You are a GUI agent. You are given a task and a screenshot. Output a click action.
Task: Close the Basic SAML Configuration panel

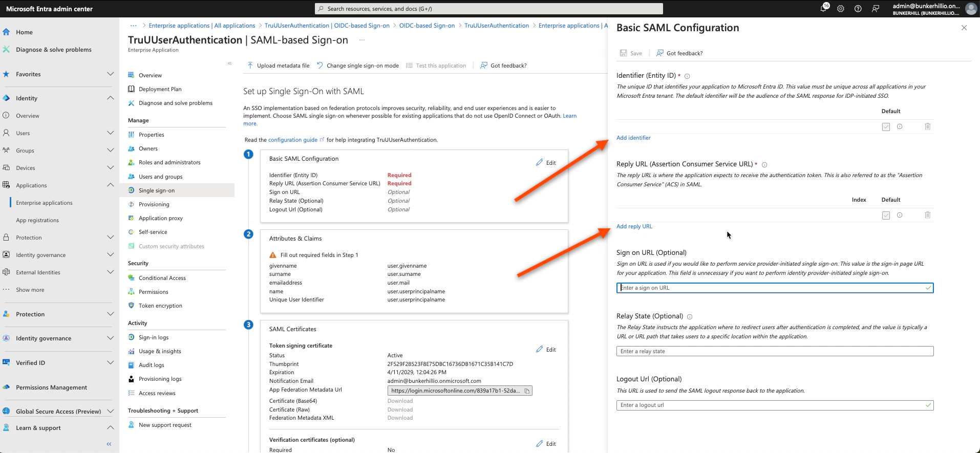coord(964,28)
